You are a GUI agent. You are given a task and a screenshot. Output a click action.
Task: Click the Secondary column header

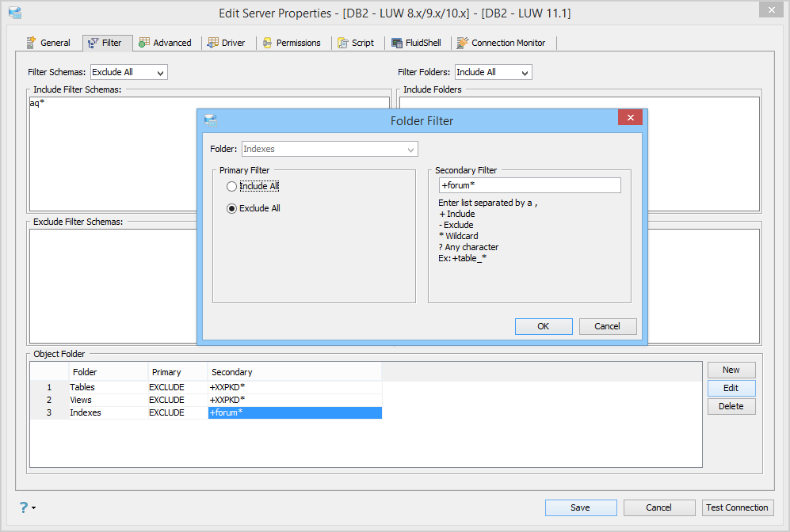point(295,372)
